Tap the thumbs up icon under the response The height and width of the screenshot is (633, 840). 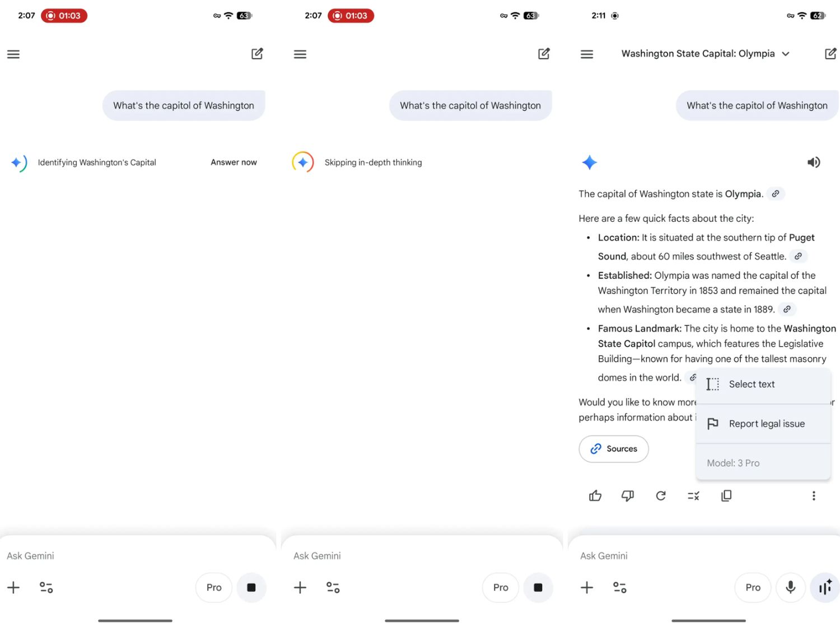pyautogui.click(x=595, y=496)
